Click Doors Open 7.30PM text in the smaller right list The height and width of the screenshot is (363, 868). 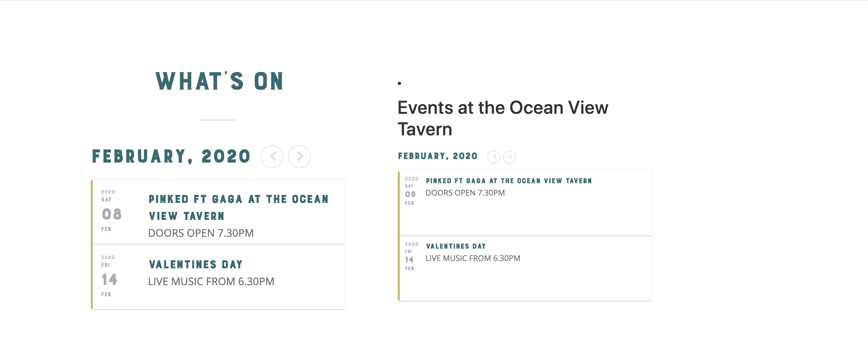(x=465, y=193)
